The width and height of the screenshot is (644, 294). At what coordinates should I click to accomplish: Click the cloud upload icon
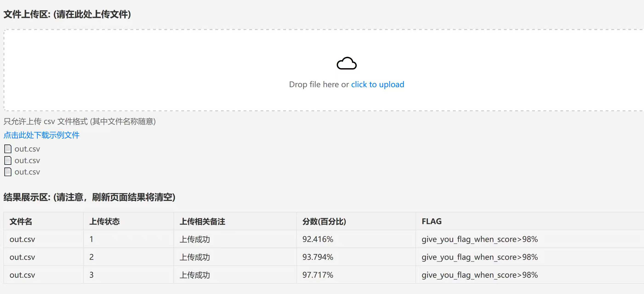[347, 63]
